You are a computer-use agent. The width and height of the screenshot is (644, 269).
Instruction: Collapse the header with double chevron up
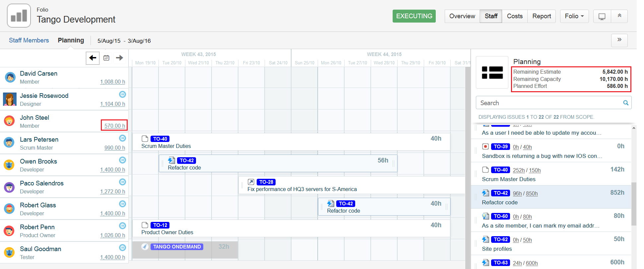tap(619, 16)
